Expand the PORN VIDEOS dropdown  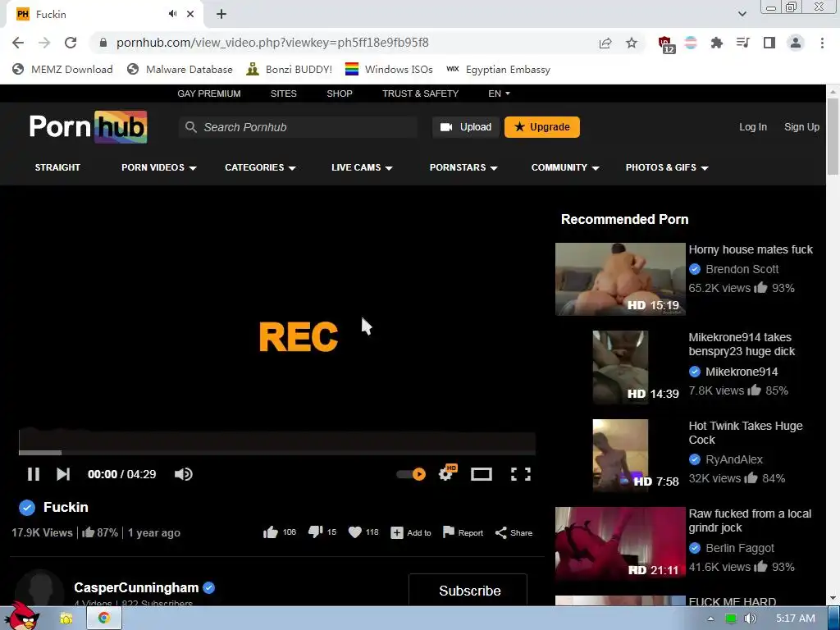click(159, 167)
